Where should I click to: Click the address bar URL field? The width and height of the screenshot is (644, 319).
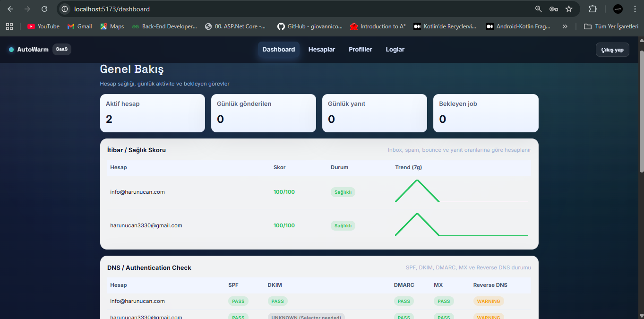pyautogui.click(x=283, y=9)
